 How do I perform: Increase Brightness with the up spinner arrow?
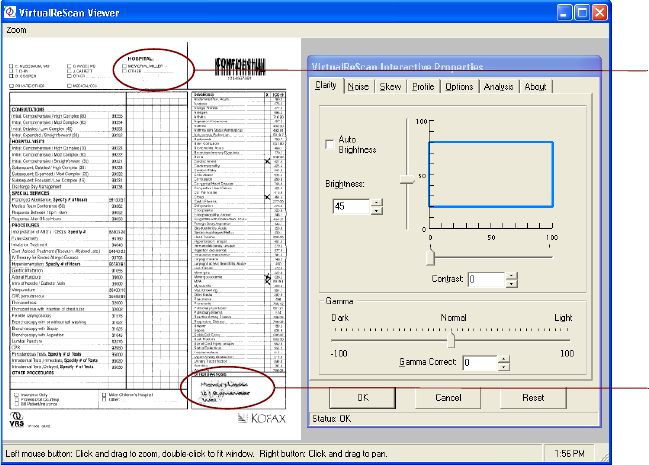pos(376,202)
